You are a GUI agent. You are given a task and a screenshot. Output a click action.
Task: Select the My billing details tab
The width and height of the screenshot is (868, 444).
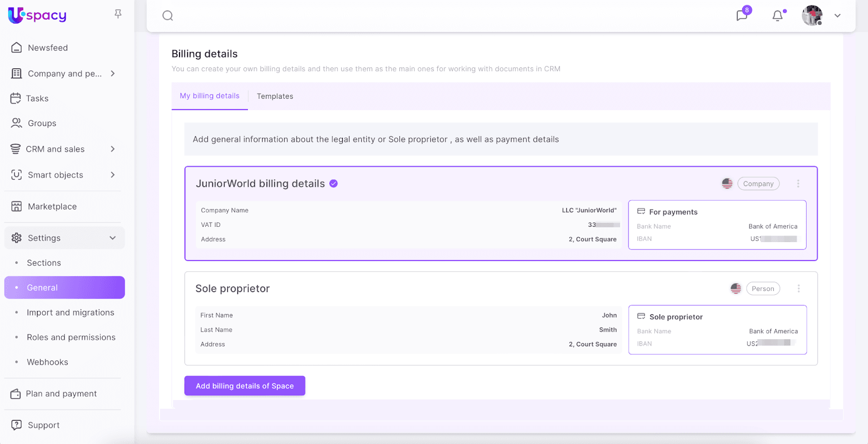click(x=209, y=96)
